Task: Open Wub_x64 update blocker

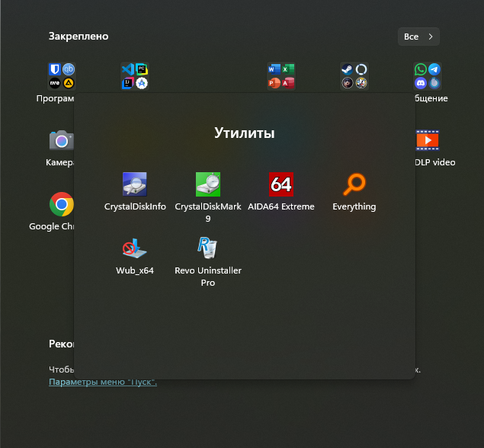Action: click(135, 256)
